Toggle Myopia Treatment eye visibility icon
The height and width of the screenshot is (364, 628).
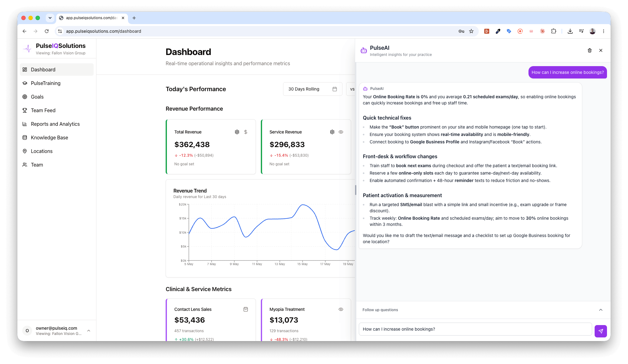click(341, 309)
